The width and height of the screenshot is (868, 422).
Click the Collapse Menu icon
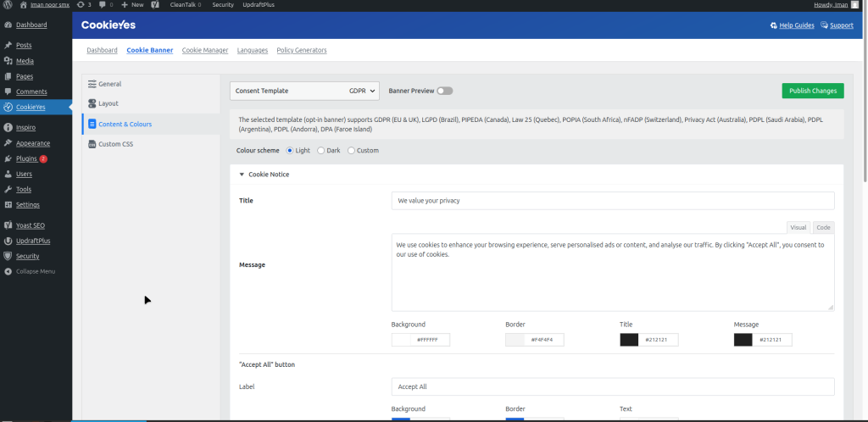point(8,271)
